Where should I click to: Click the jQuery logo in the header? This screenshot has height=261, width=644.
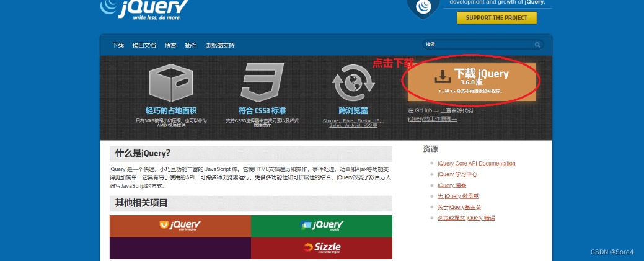click(x=144, y=9)
